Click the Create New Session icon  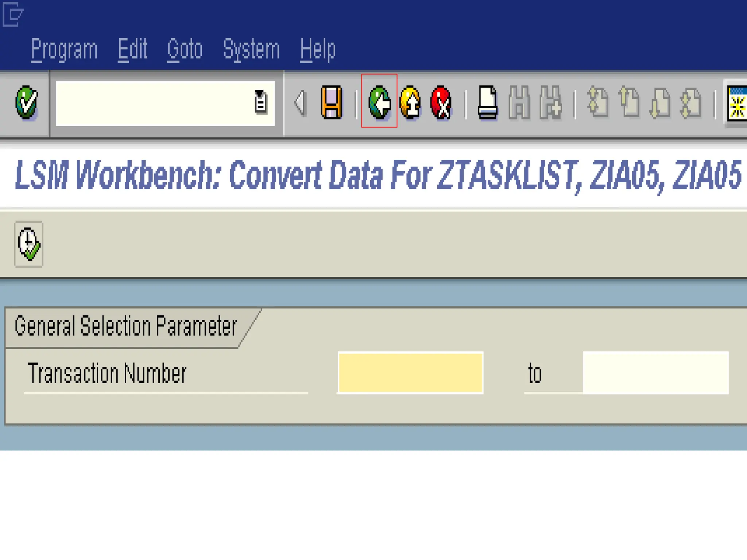(x=737, y=103)
